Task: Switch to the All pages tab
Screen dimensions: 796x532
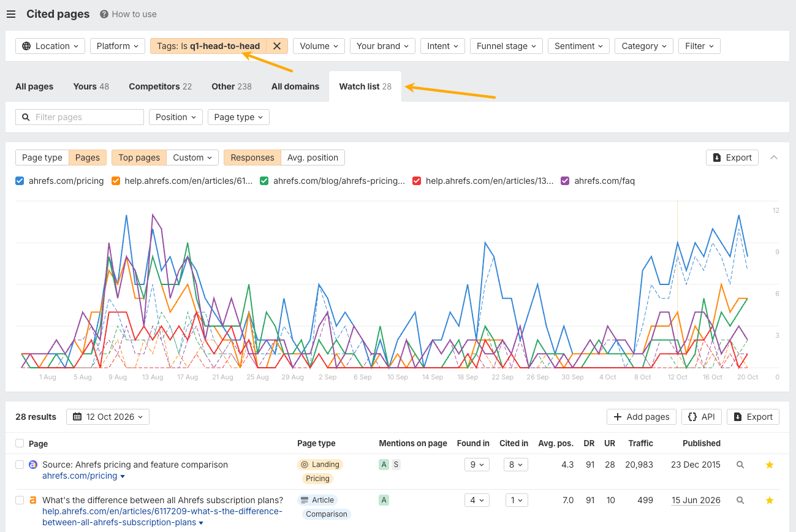Action: (x=34, y=86)
